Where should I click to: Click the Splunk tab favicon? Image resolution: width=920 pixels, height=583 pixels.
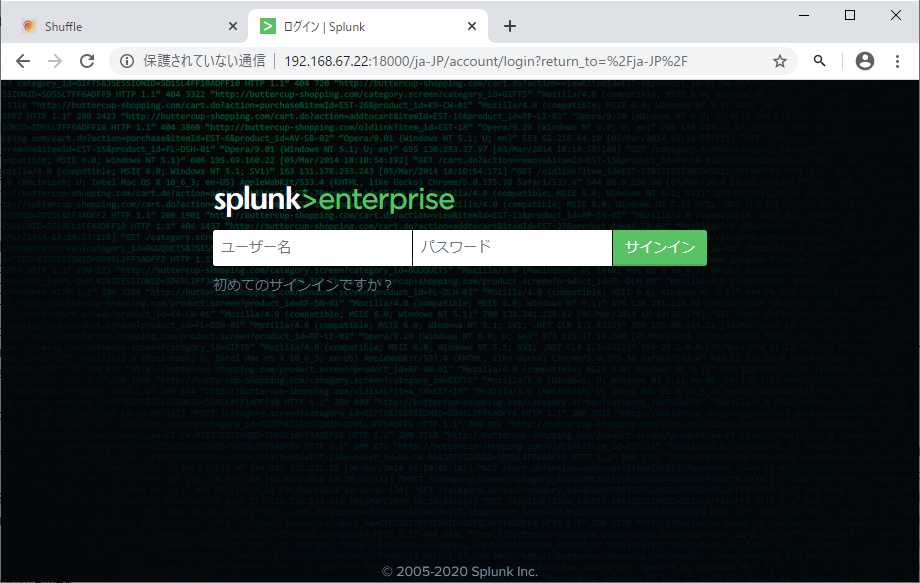(268, 26)
